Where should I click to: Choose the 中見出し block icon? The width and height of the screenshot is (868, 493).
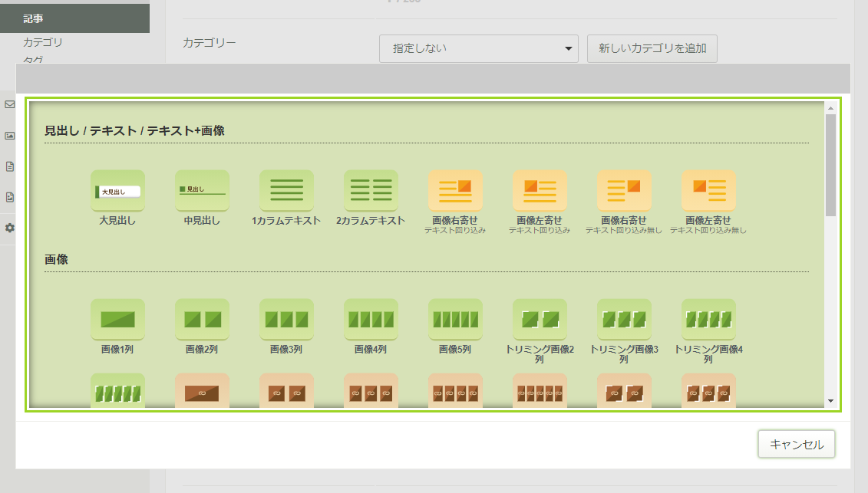[202, 190]
